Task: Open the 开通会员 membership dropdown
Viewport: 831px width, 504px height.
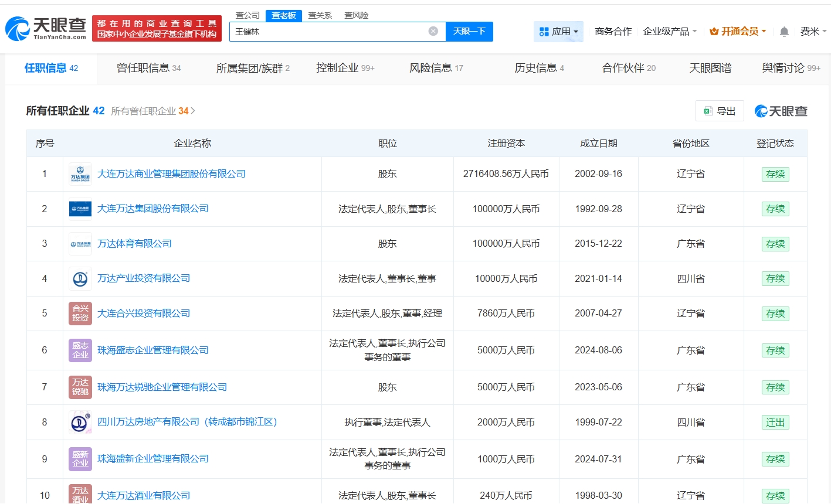Action: click(738, 32)
